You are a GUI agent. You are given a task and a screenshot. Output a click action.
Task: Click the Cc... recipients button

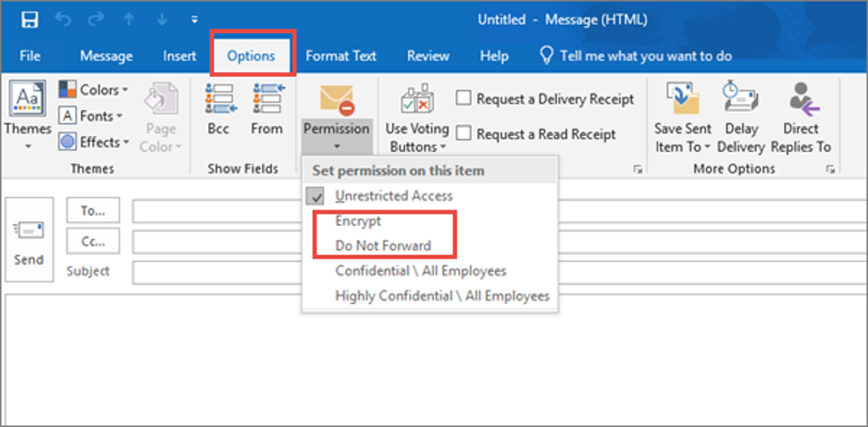(93, 241)
